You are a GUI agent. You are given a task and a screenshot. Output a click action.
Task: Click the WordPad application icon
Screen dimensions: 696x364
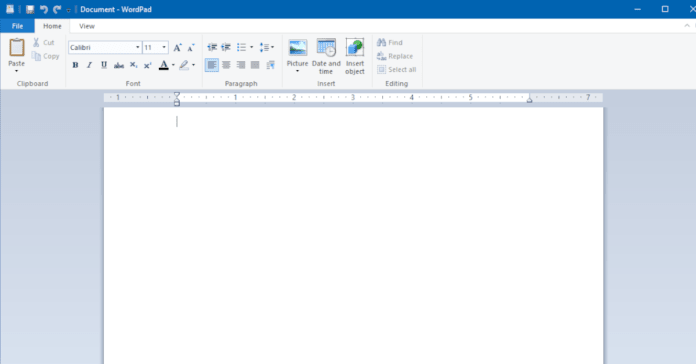tap(10, 9)
